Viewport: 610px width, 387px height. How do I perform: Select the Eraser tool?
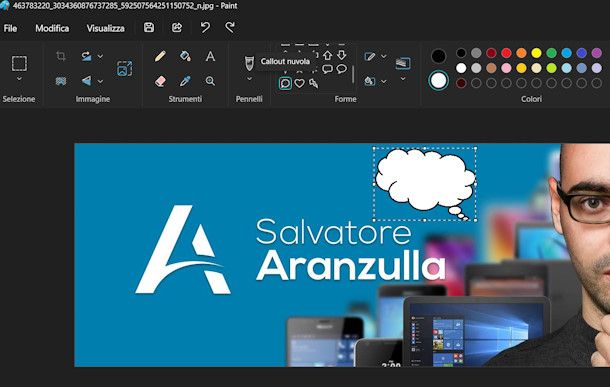click(160, 81)
